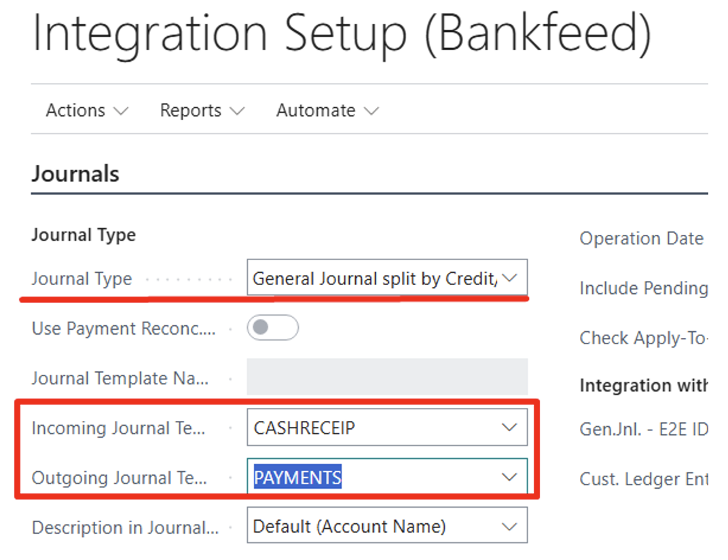Click the Integration Setup (Bankfeed) page title
This screenshot has width=728, height=560.
click(x=342, y=35)
